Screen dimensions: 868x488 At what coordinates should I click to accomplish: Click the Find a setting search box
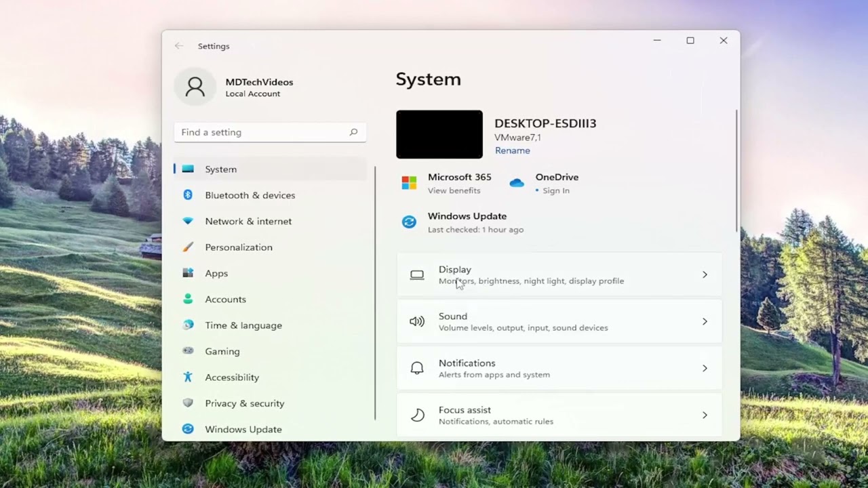coord(270,132)
